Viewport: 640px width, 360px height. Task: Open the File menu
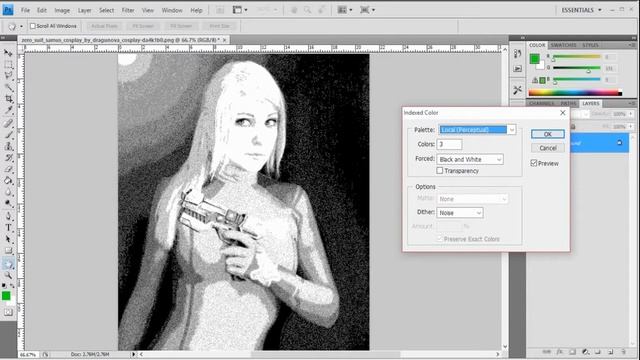pos(25,10)
